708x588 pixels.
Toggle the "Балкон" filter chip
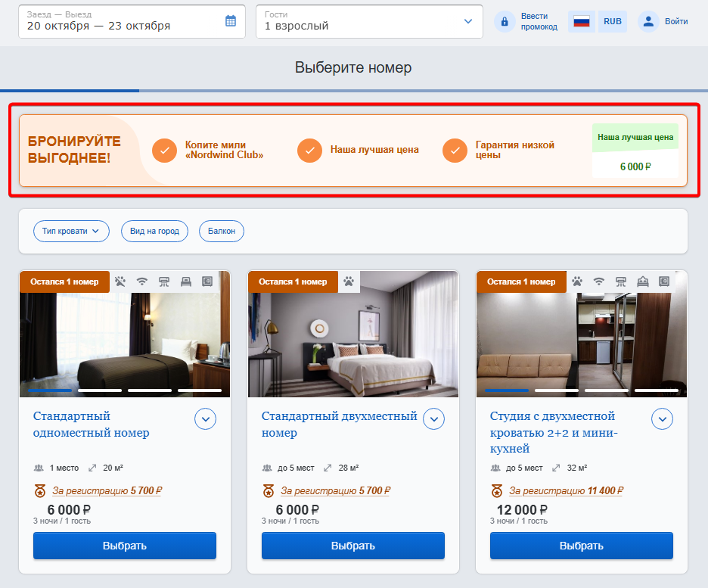(222, 231)
